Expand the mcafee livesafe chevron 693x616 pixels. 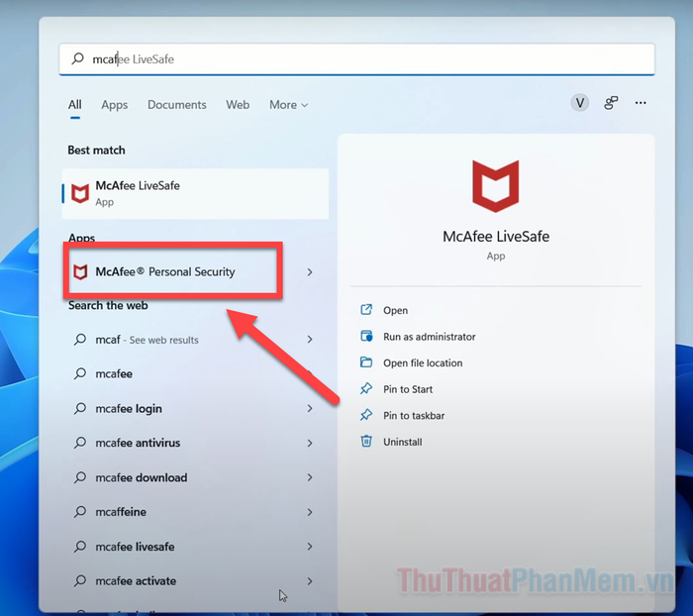[x=310, y=546]
